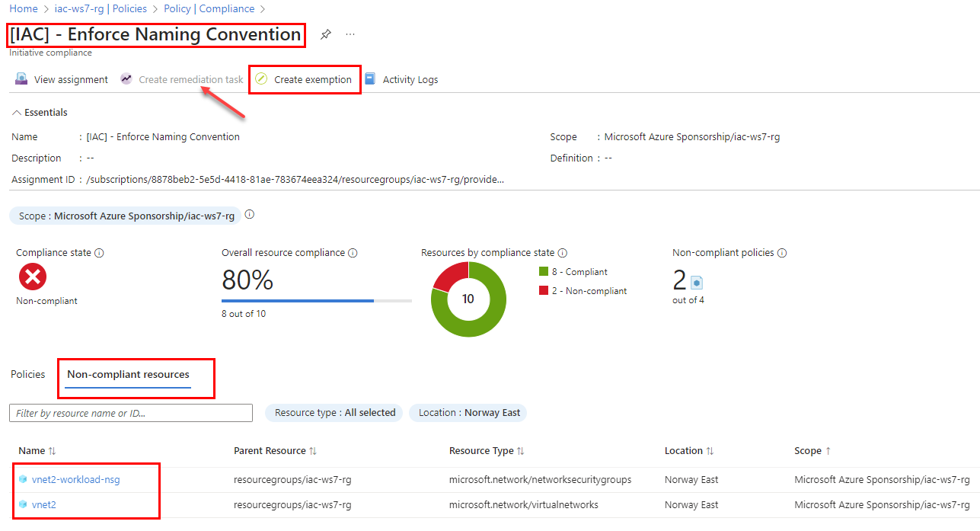Click the Create remediation task icon

pyautogui.click(x=126, y=78)
